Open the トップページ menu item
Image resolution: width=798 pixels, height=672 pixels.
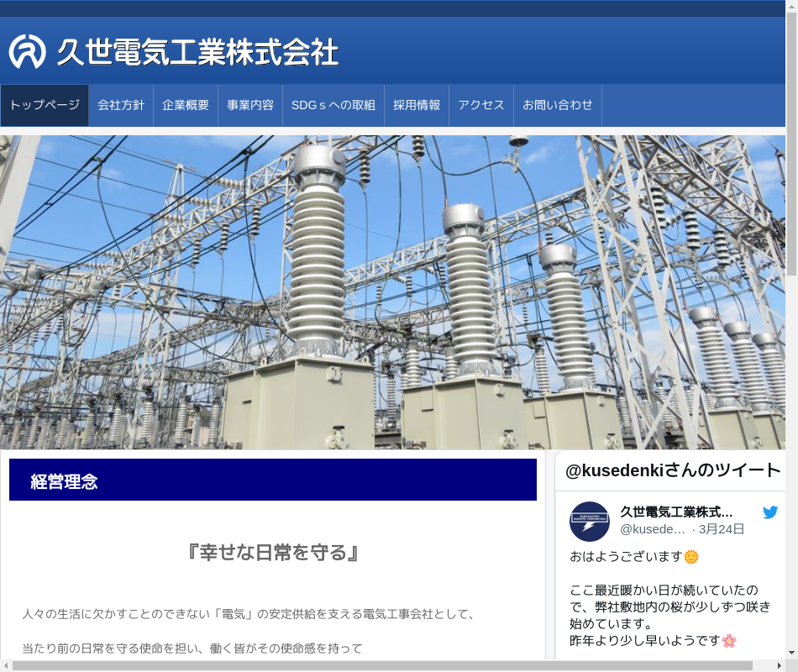pyautogui.click(x=45, y=105)
